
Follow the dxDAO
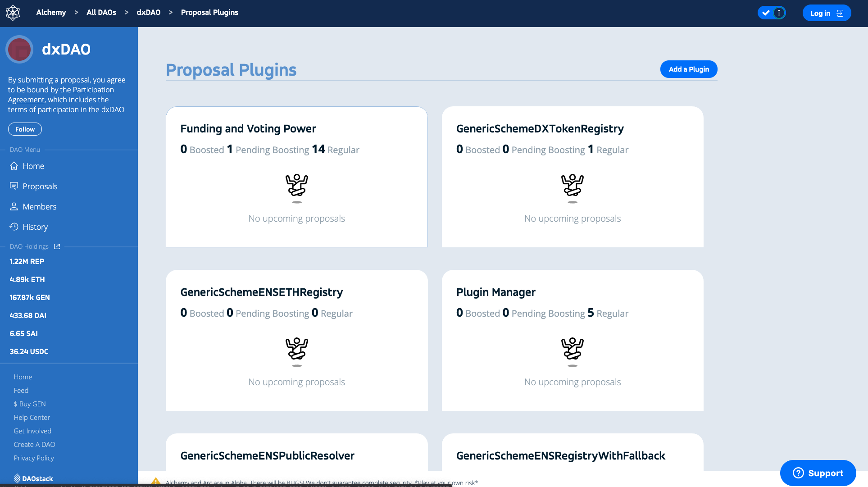click(x=25, y=129)
